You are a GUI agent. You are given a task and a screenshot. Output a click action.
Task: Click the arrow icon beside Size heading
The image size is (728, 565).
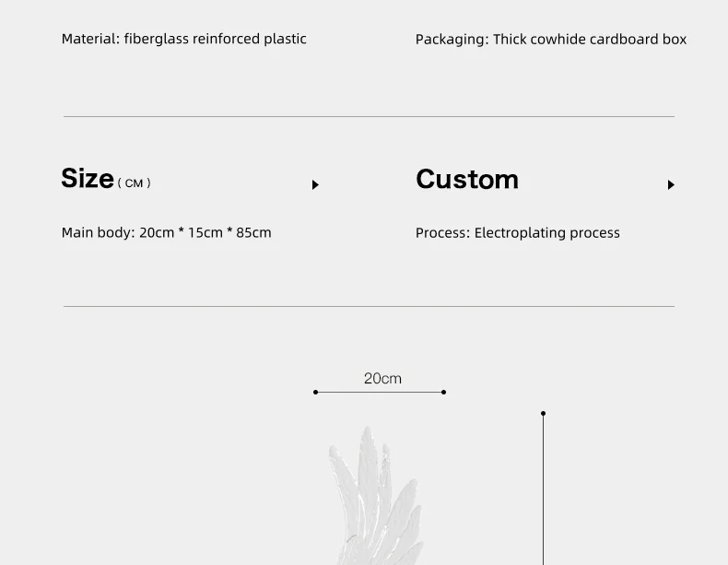pyautogui.click(x=315, y=184)
